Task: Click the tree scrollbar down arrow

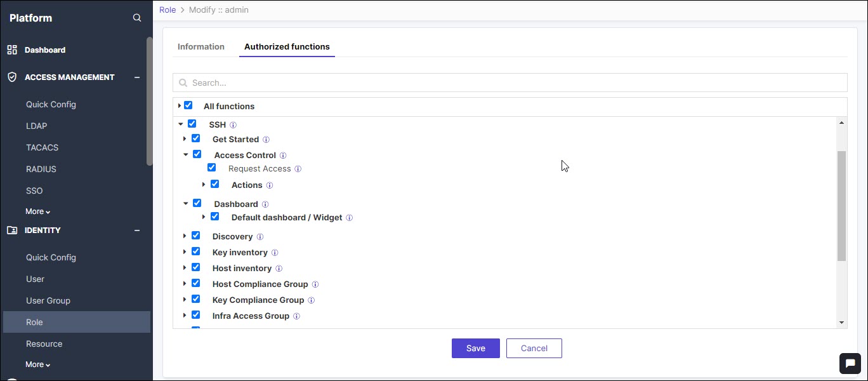Action: pyautogui.click(x=842, y=323)
